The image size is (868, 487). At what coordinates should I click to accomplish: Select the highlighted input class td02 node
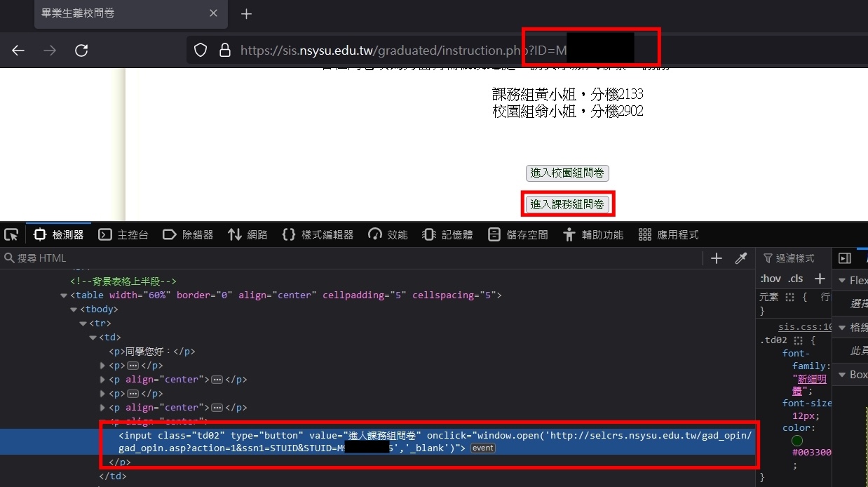tap(379, 441)
